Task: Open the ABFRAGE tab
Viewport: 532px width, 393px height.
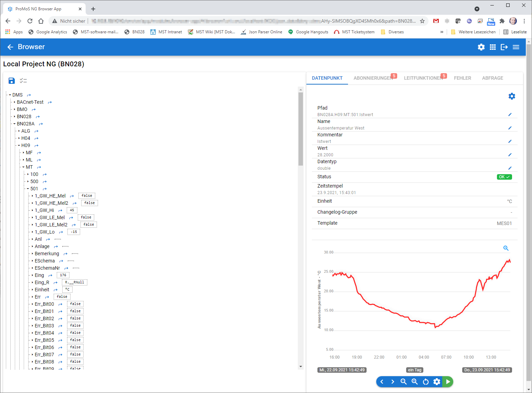Action: point(492,78)
